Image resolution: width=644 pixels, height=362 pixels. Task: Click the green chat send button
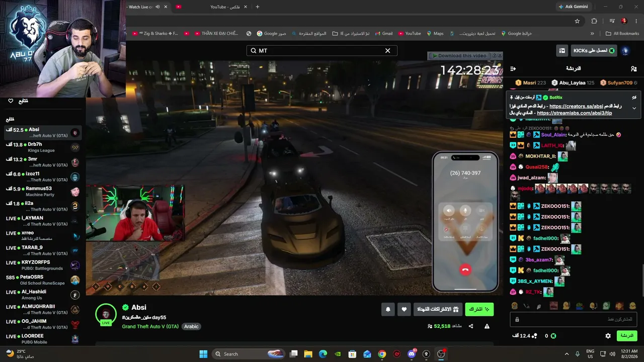626,336
